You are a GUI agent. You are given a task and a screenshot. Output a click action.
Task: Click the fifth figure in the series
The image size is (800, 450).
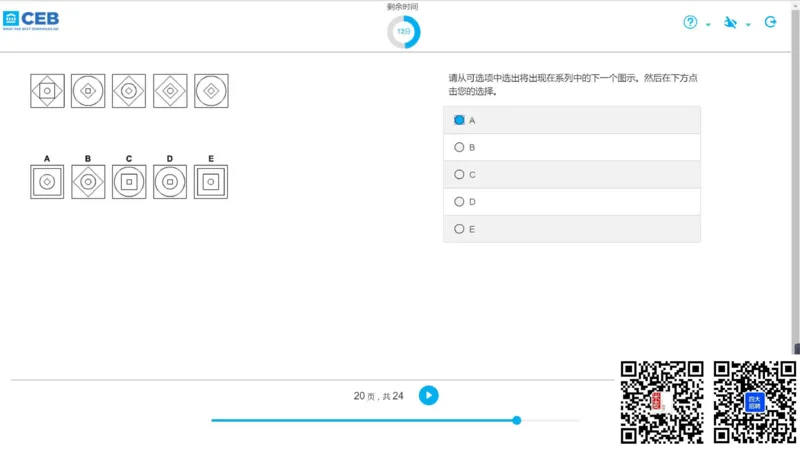[211, 91]
